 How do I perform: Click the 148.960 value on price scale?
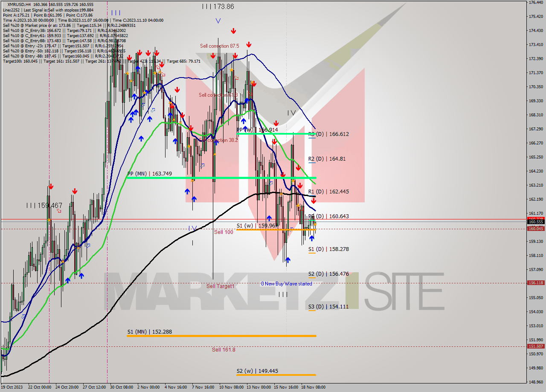pyautogui.click(x=535, y=382)
